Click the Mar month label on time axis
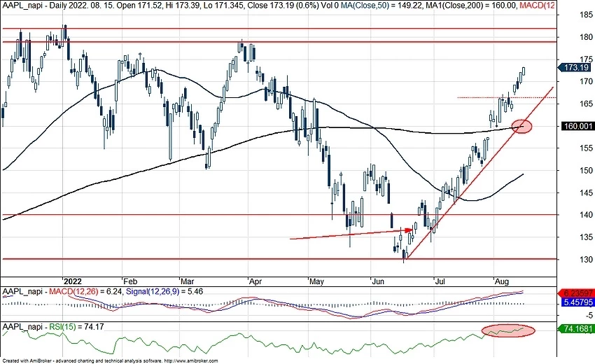Screen dimensions: 595x364 click(187, 281)
